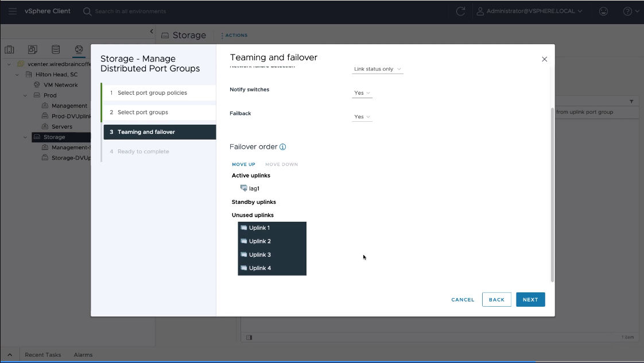
Task: Select the VMs and Templates inventory icon
Action: 33,50
